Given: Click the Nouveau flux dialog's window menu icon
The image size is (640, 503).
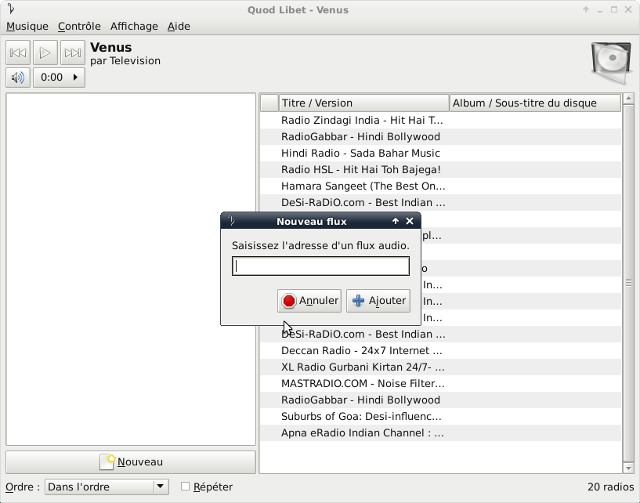Looking at the screenshot, I should coord(231,221).
